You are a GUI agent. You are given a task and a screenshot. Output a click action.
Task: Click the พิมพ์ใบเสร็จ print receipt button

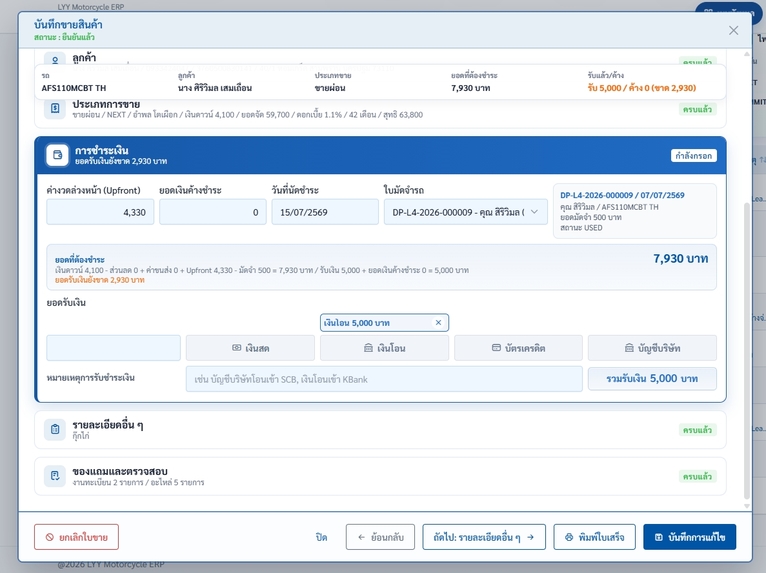pos(595,537)
